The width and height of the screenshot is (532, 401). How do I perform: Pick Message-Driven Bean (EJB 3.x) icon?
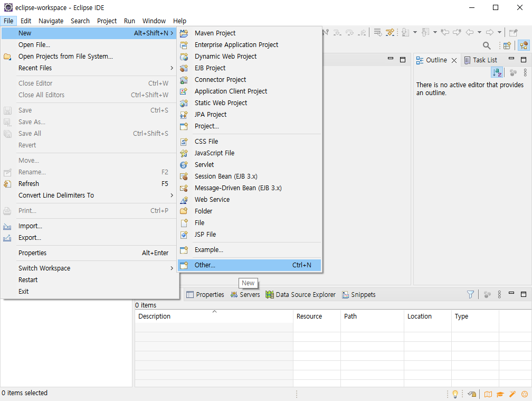point(184,188)
